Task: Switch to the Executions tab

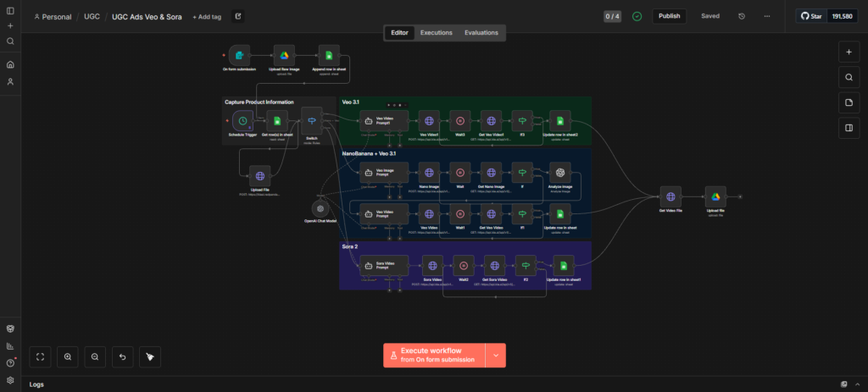Action: tap(437, 33)
